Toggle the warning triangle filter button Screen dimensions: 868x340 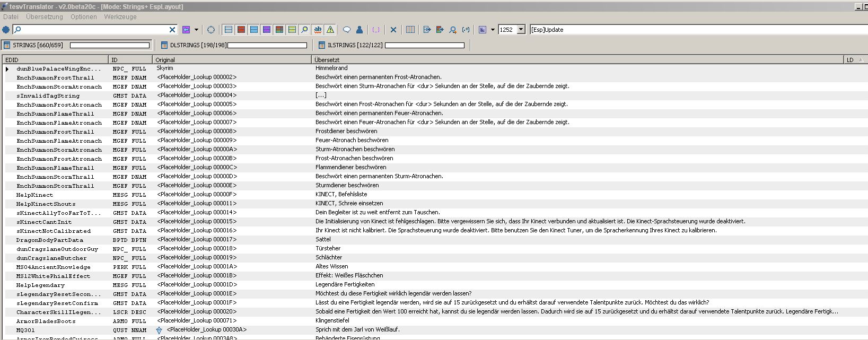[330, 30]
